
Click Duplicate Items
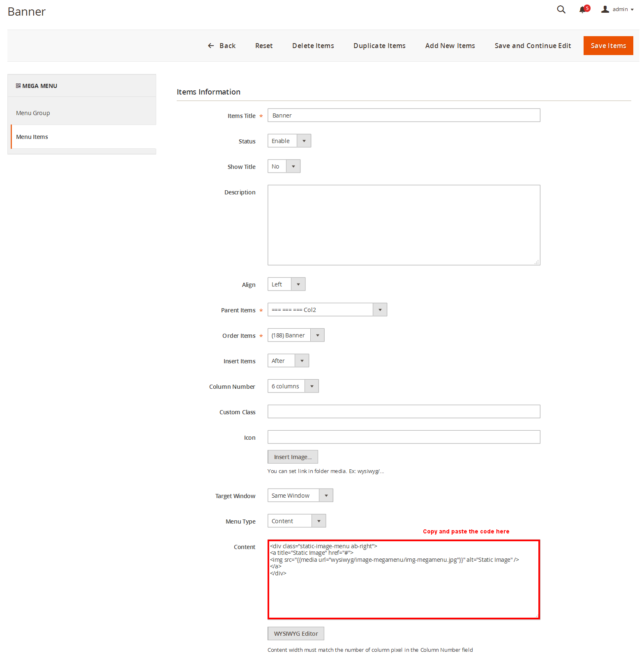click(x=379, y=46)
